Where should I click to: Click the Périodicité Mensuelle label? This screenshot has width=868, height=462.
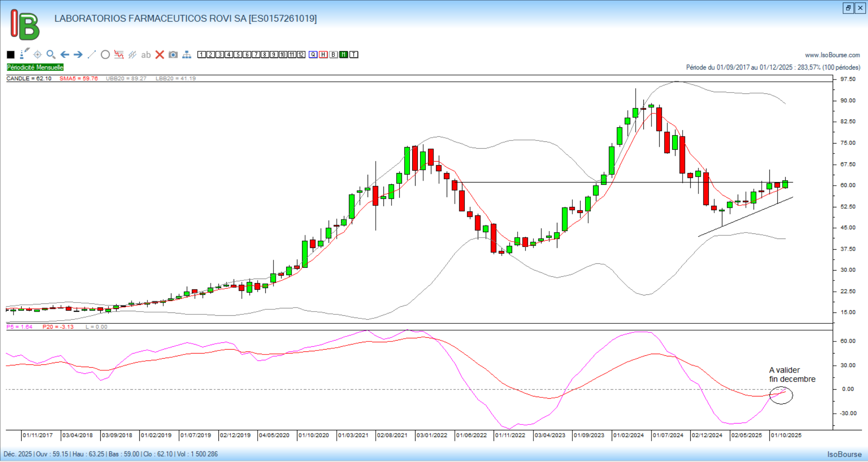pos(35,67)
